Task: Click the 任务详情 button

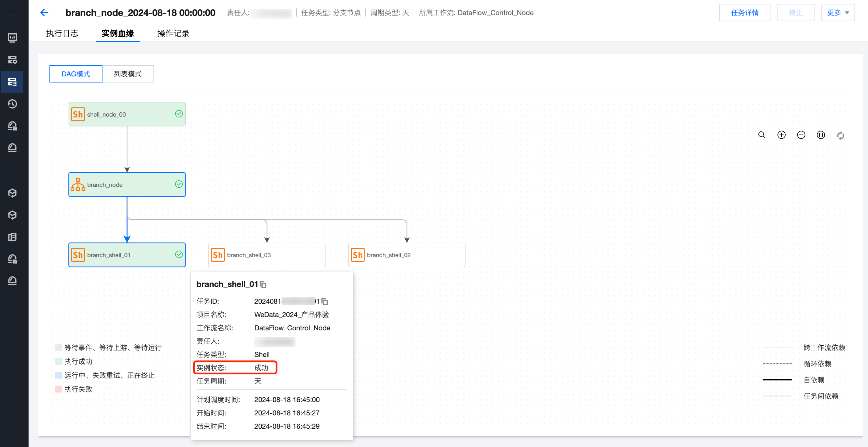Action: pyautogui.click(x=745, y=13)
